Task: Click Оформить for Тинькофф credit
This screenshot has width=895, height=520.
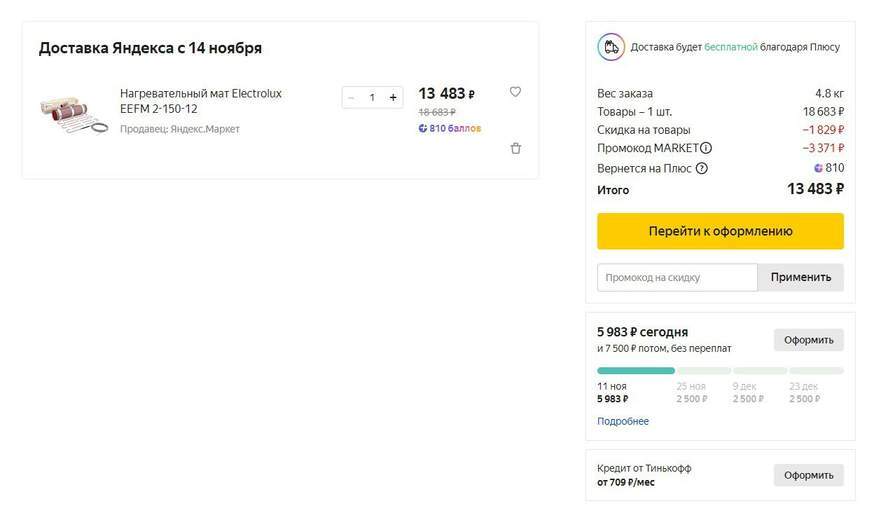Action: click(x=808, y=475)
